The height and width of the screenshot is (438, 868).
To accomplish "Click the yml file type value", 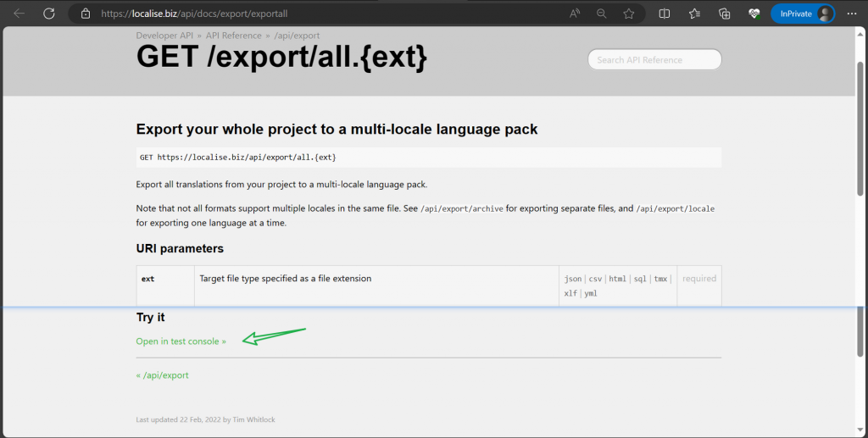I will 591,293.
